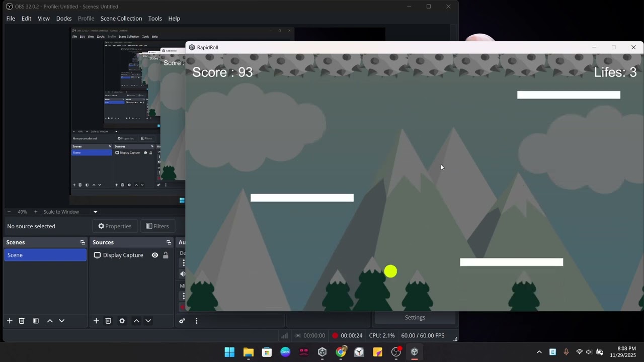This screenshot has height=362, width=644.
Task: Open the File menu
Action: [11, 19]
